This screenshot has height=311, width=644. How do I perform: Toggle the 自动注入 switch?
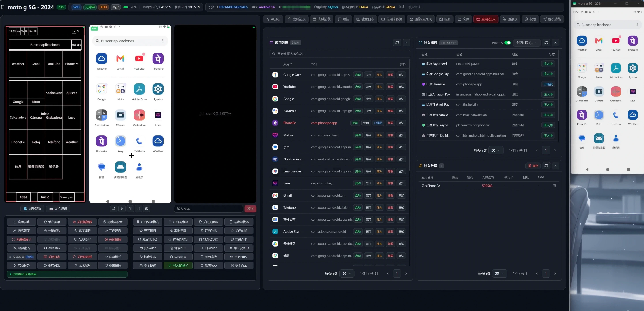point(508,43)
